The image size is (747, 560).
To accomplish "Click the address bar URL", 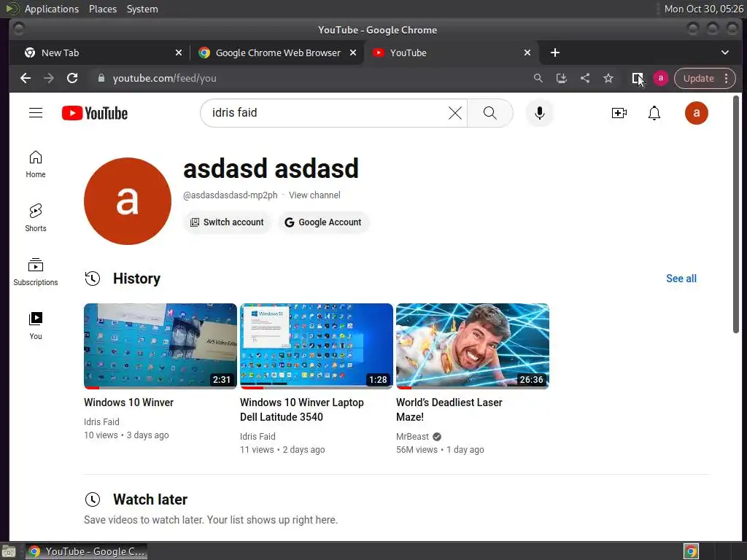I will point(164,78).
